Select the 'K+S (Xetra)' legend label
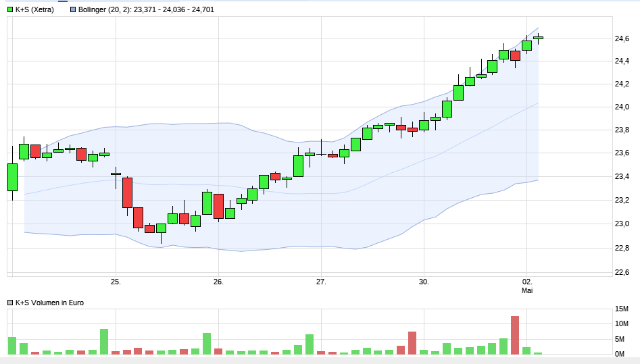Screen dimensions: 640x364 pos(34,9)
